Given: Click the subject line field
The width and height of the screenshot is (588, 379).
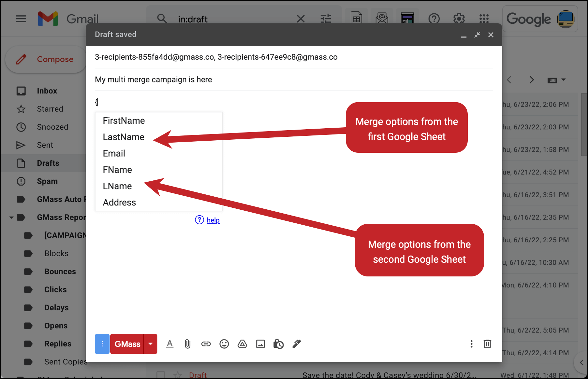Looking at the screenshot, I should point(294,80).
